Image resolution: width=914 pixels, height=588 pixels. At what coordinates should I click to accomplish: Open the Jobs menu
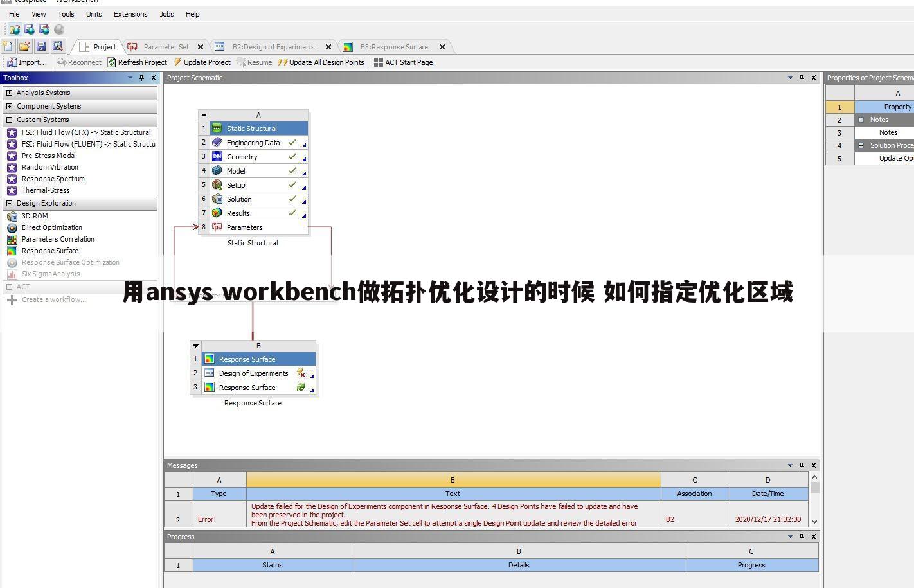point(166,13)
